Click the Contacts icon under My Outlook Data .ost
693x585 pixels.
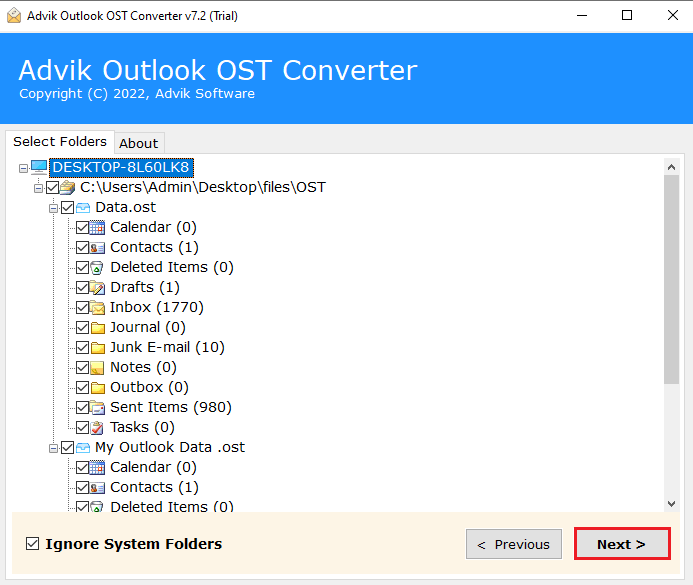[97, 487]
